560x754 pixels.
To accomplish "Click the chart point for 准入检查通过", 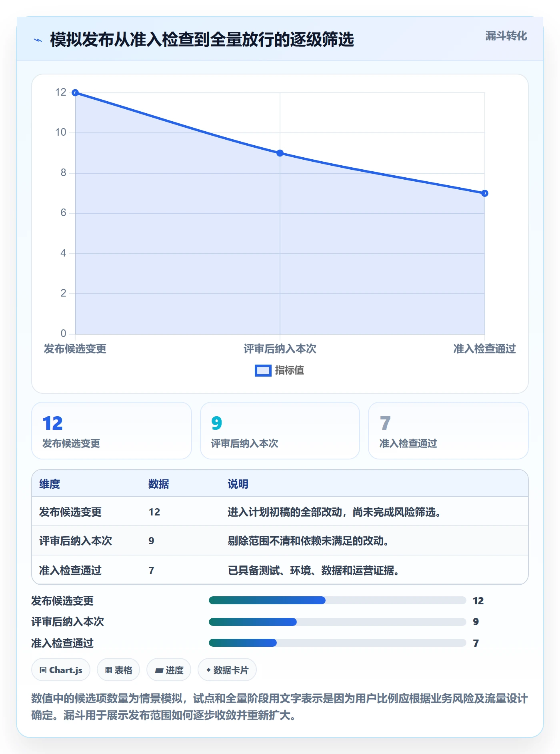I will tap(485, 193).
